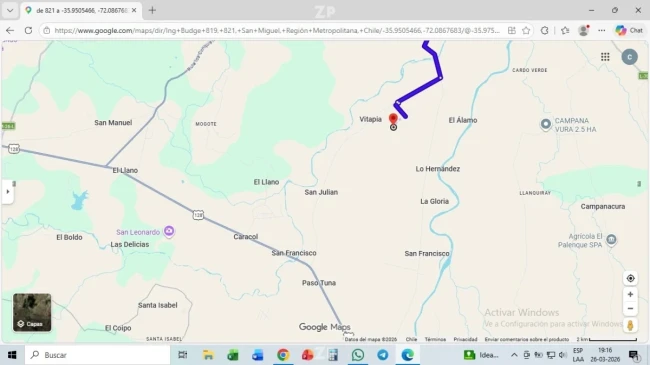Open Edge settings and more menu
Image resolution: width=650 pixels, height=365 pixels.
[x=601, y=30]
